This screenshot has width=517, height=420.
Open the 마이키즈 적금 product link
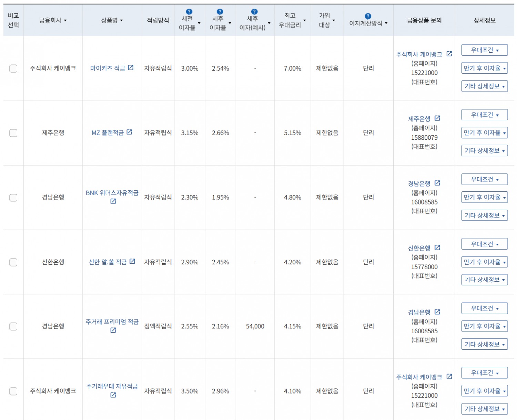[x=108, y=68]
